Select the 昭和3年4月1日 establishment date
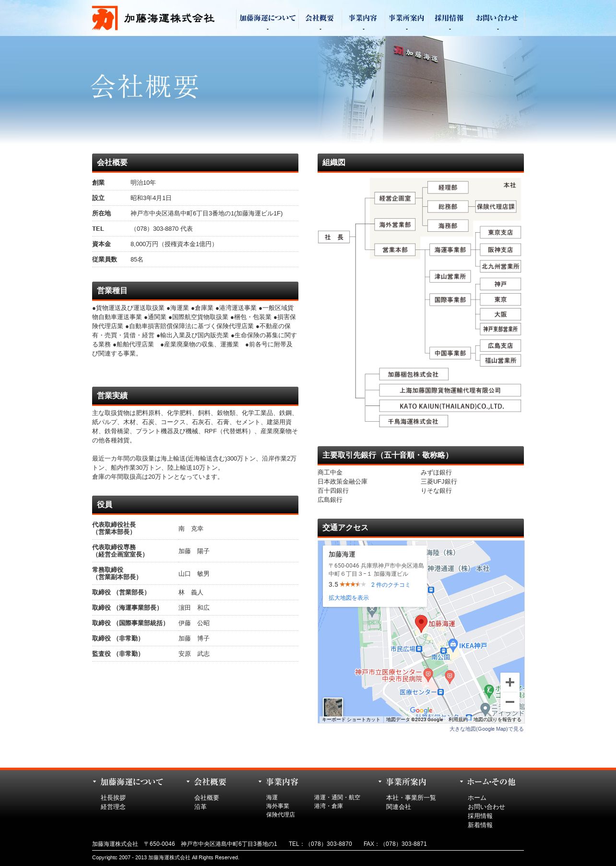The image size is (616, 866). click(x=151, y=198)
